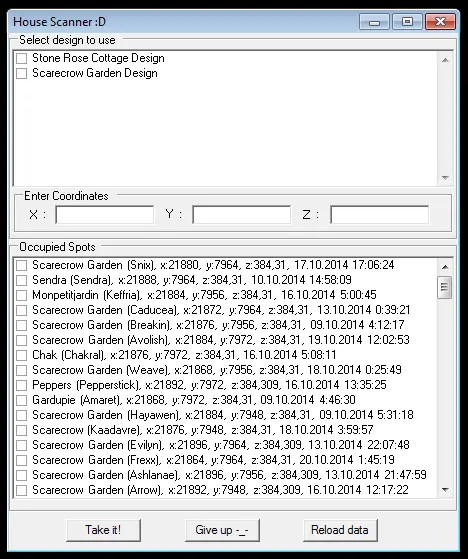The width and height of the screenshot is (468, 559).
Task: Click the Y coordinate input field
Action: pos(242,215)
